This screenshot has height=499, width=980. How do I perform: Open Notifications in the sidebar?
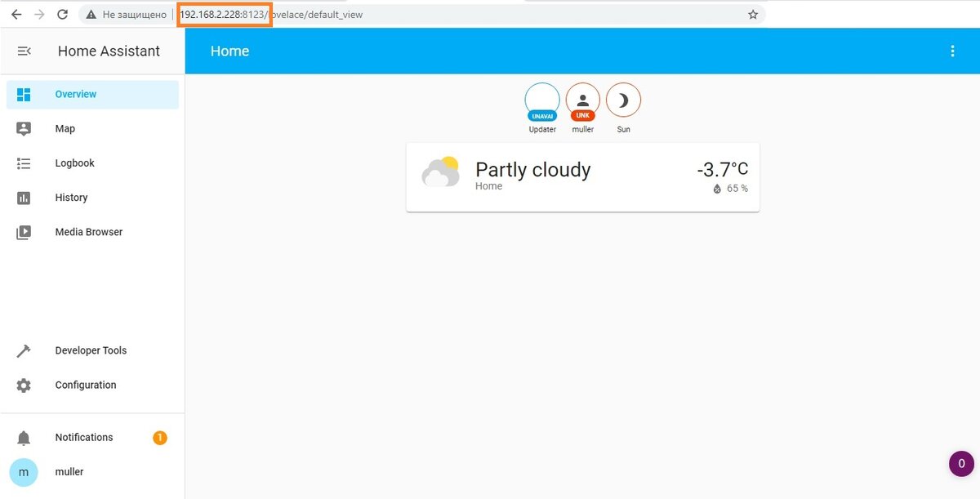click(x=92, y=438)
